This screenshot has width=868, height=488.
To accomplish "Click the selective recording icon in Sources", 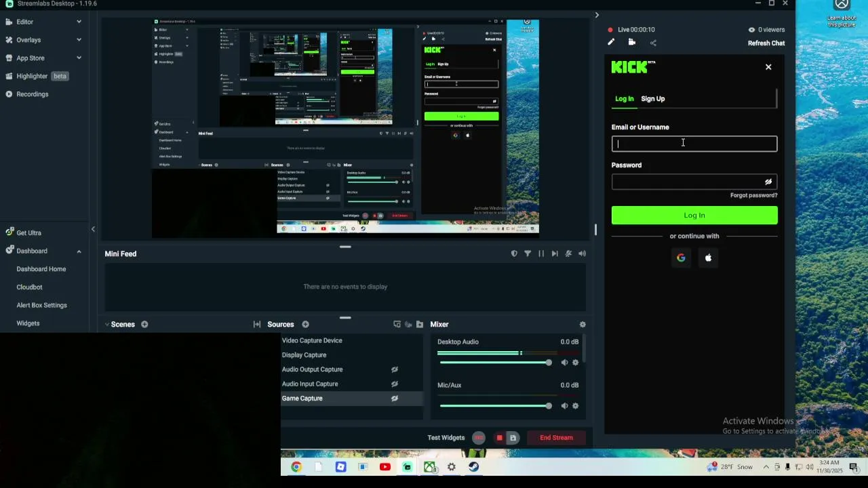I will [397, 325].
